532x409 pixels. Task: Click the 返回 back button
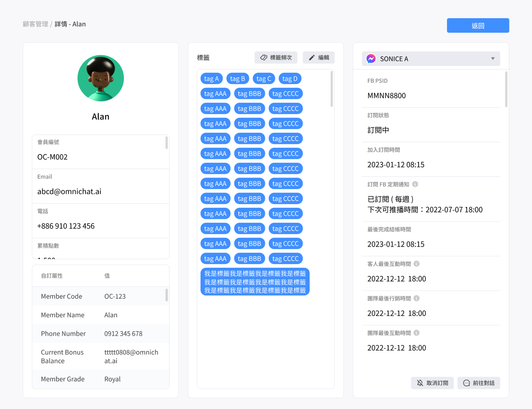tap(478, 26)
